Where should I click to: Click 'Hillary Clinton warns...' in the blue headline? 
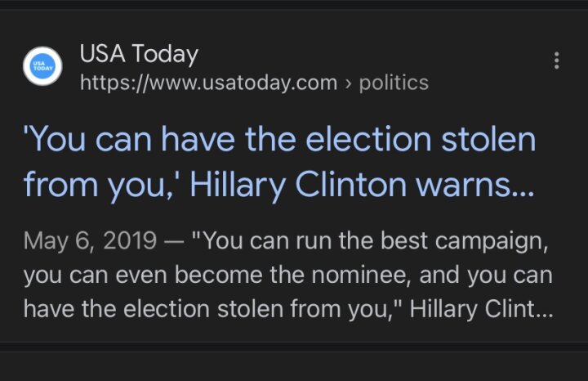[362, 185]
